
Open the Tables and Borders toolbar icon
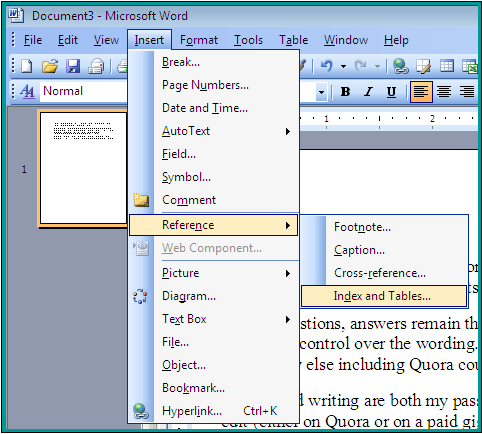click(x=424, y=66)
